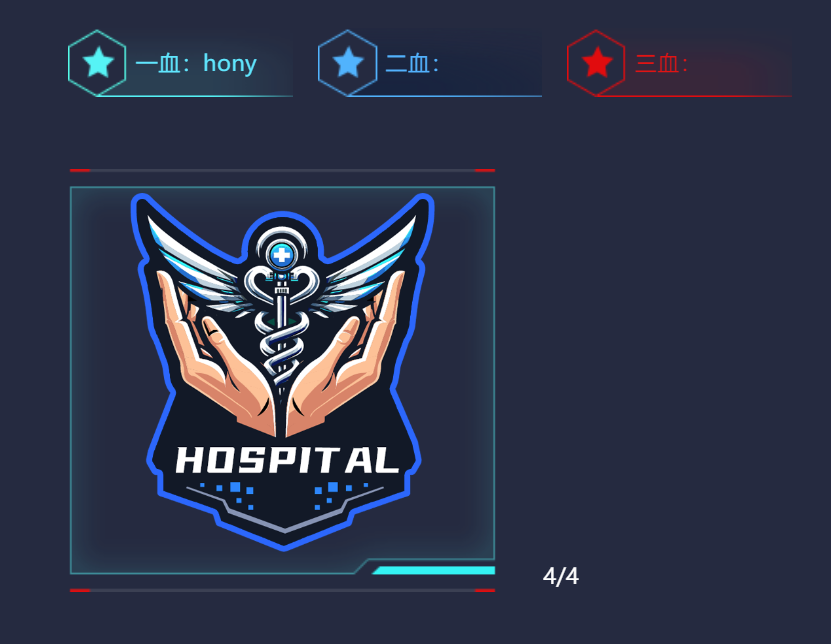
Task: Click the cyan progress bar under the card
Action: [x=434, y=570]
